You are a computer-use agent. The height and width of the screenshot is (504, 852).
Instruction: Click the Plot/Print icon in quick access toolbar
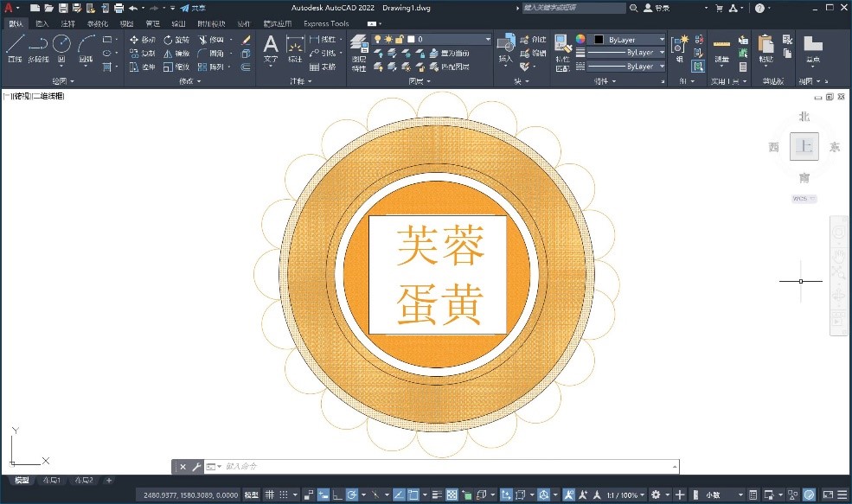tap(118, 8)
